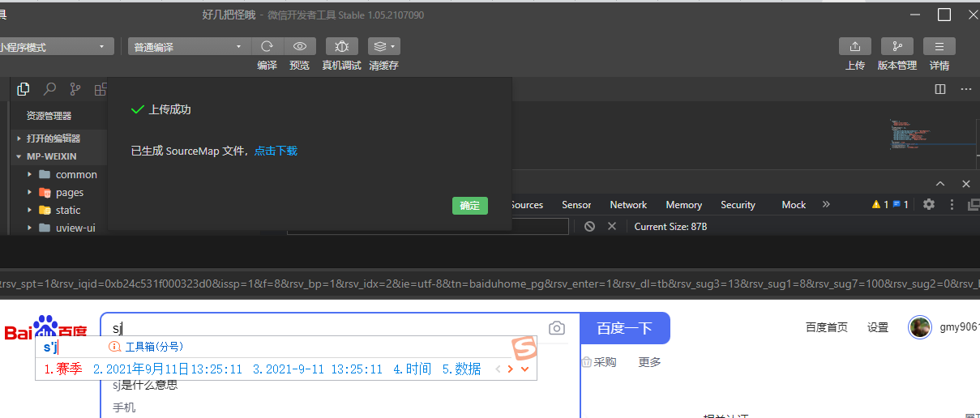The width and height of the screenshot is (980, 418).
Task: Open the 普通编译 compile mode dropdown
Action: (188, 47)
